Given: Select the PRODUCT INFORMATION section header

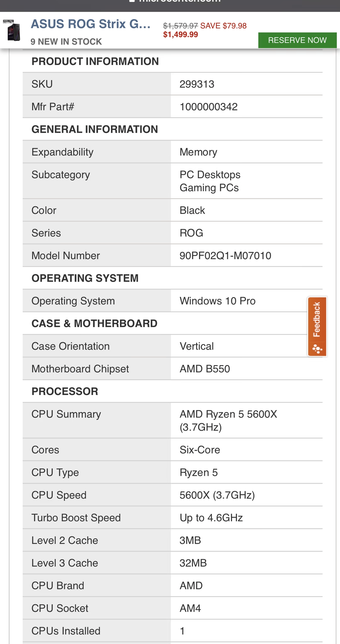Looking at the screenshot, I should 95,61.
